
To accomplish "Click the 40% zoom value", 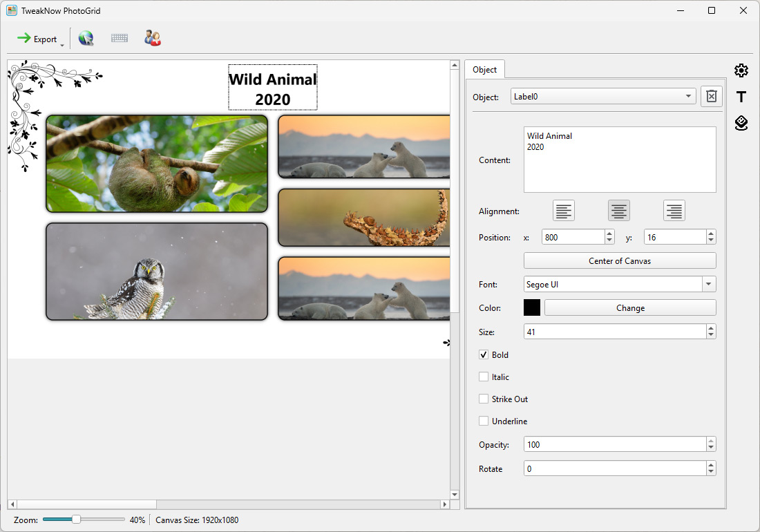I will (137, 520).
